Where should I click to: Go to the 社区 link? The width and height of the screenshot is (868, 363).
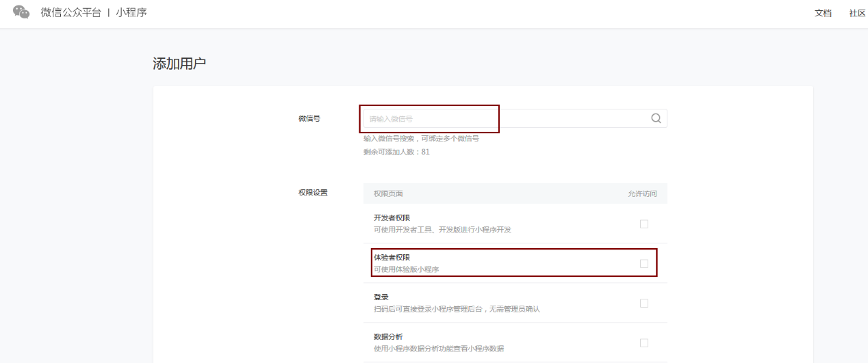[857, 13]
